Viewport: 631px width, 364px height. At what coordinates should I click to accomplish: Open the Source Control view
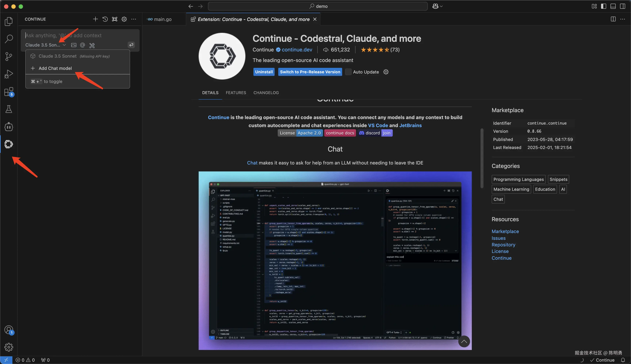tap(9, 57)
